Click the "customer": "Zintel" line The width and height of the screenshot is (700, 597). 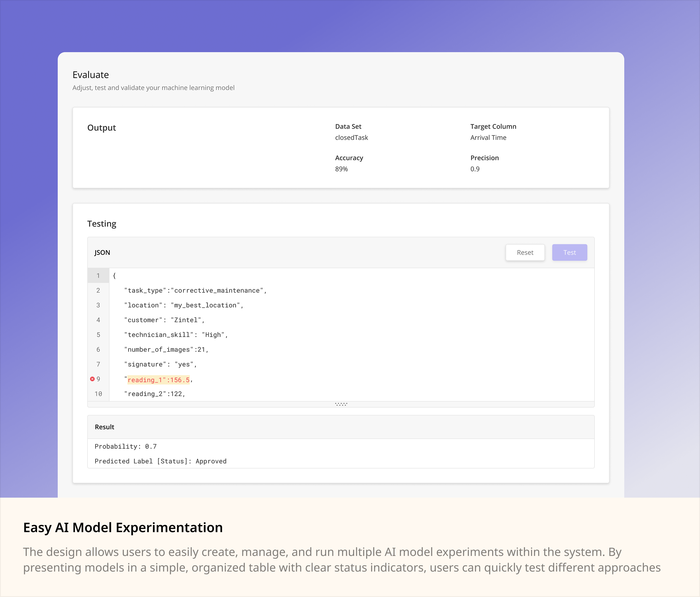pos(164,320)
